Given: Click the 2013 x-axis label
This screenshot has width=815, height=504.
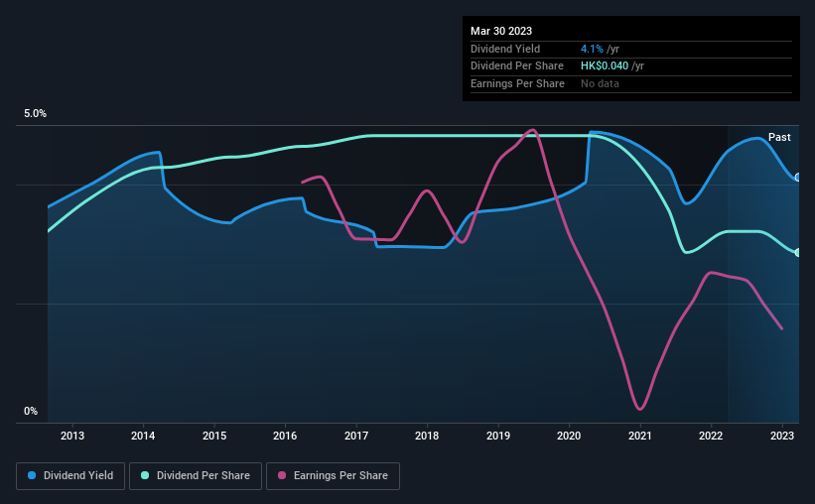Looking at the screenshot, I should pos(72,436).
